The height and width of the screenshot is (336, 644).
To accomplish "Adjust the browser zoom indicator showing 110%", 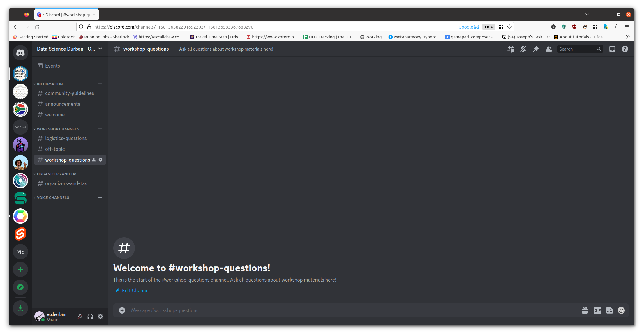I will [x=488, y=27].
